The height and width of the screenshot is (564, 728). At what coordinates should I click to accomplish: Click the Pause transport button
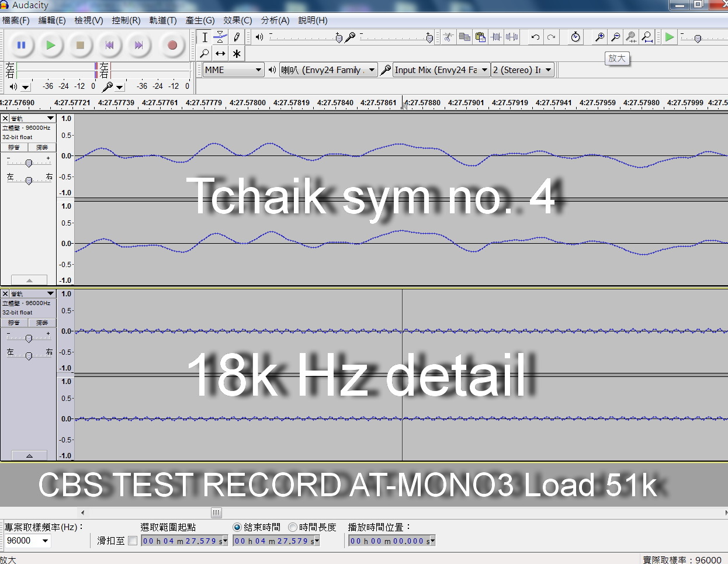click(x=22, y=45)
